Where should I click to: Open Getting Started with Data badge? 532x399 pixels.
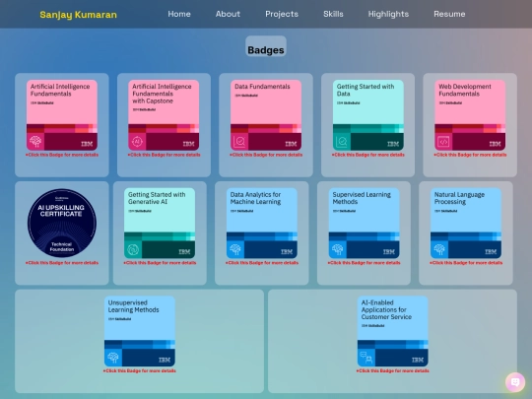click(368, 115)
